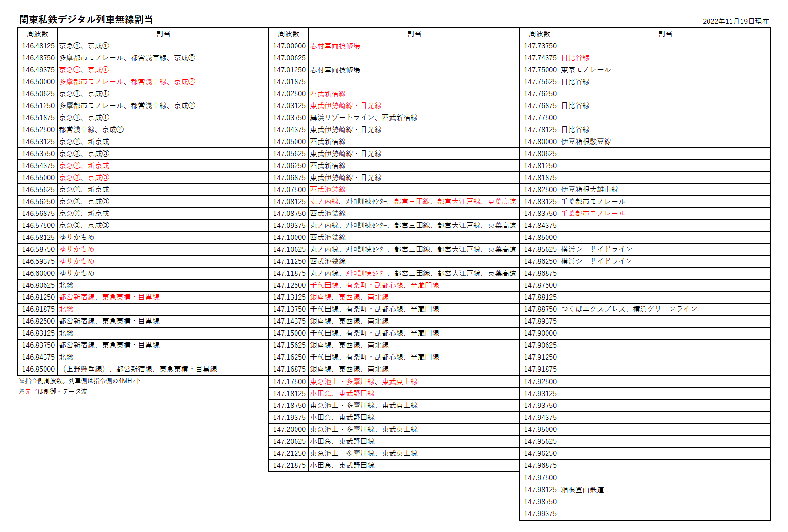Click red 志村車両検修場 in the 147.00000 row

pyautogui.click(x=335, y=46)
